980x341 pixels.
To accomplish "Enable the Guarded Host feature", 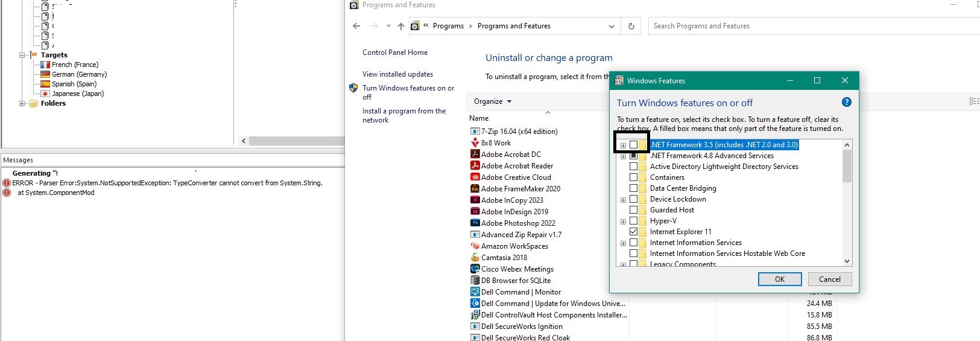I will coord(633,210).
